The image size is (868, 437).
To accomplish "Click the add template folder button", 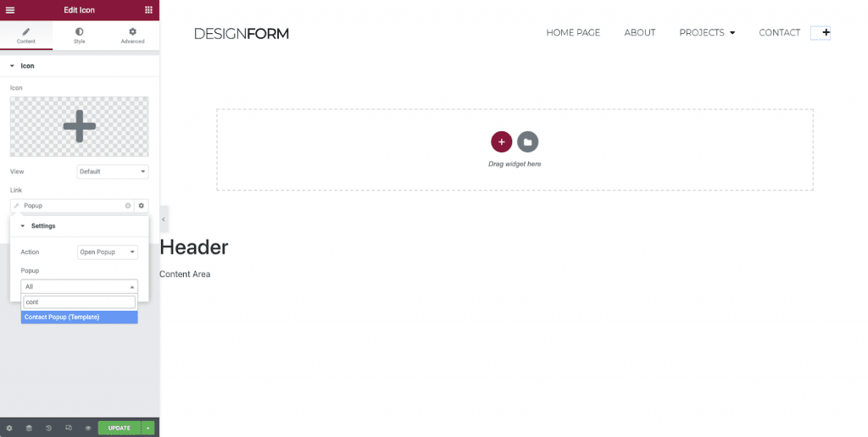I will click(x=527, y=141).
